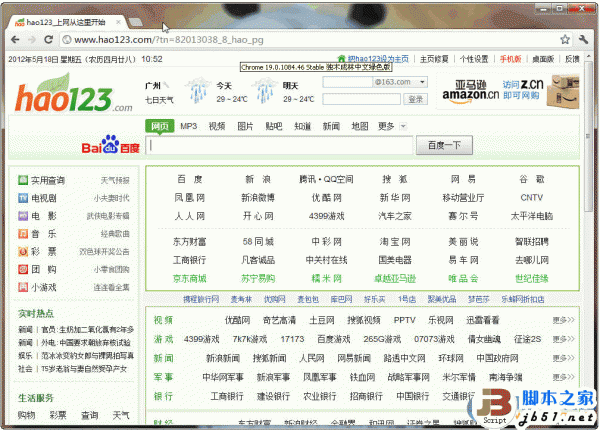The width and height of the screenshot is (600, 430).
Task: Open the @163.com email domain dropdown
Action: pyautogui.click(x=422, y=82)
